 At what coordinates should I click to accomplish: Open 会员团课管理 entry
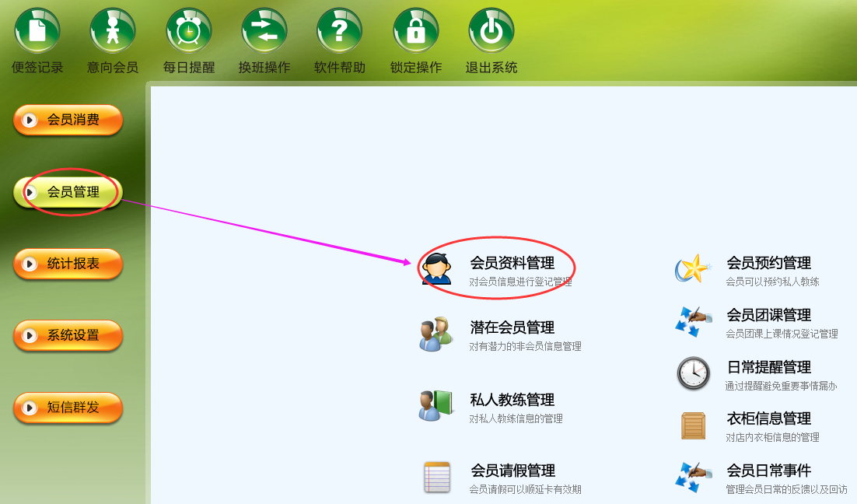[x=768, y=315]
